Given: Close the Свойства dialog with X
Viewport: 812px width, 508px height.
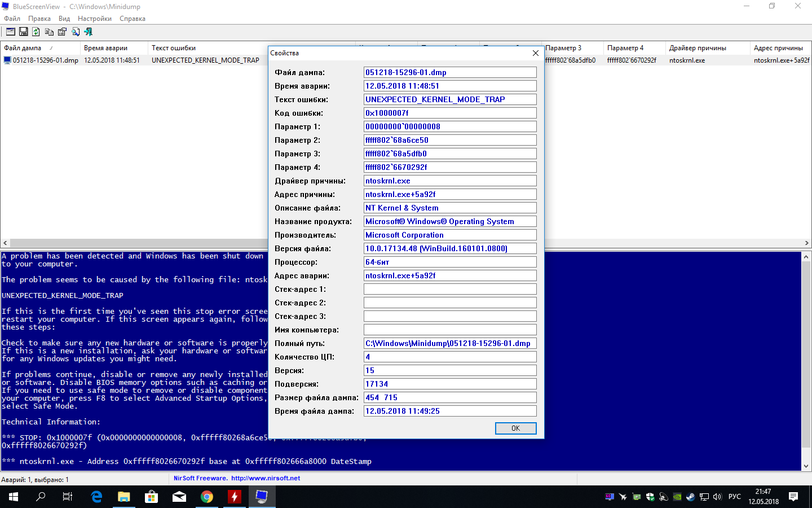Looking at the screenshot, I should coord(536,53).
